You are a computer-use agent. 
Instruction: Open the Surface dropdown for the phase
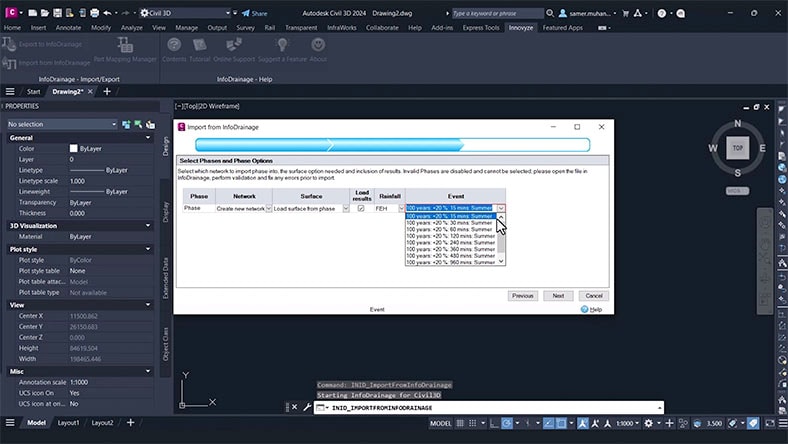[x=344, y=208]
